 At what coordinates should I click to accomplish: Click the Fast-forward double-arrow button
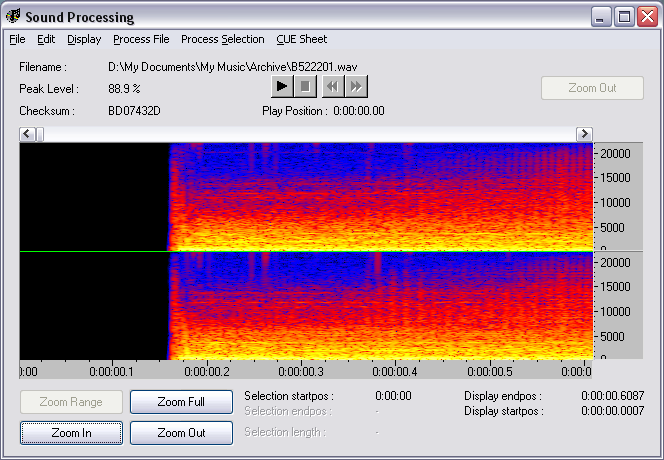click(x=355, y=87)
